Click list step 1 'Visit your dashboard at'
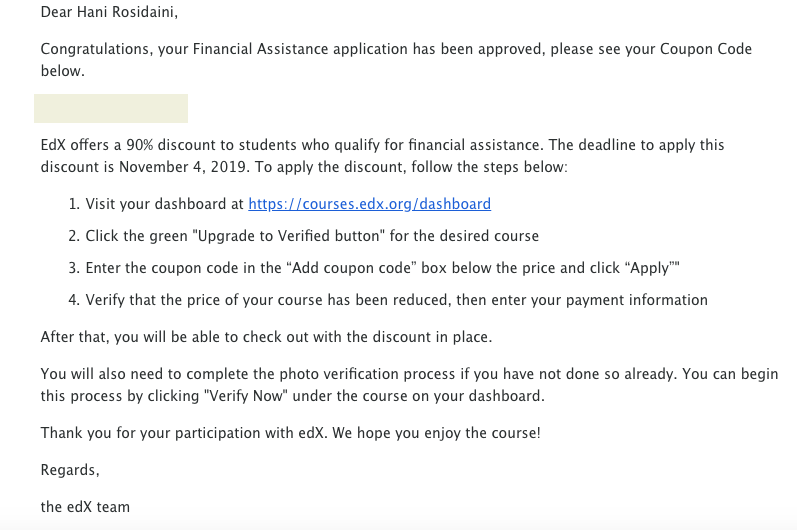797x530 pixels. [x=165, y=204]
